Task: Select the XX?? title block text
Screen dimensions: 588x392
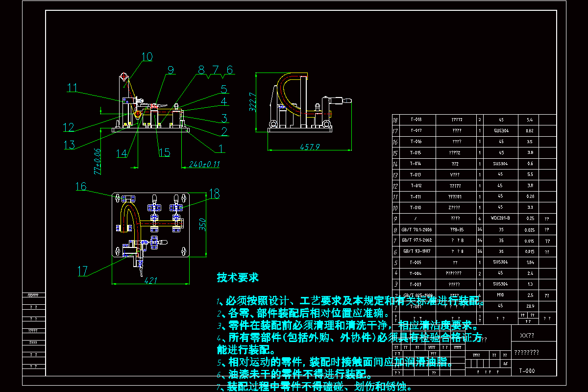Action: [527, 336]
